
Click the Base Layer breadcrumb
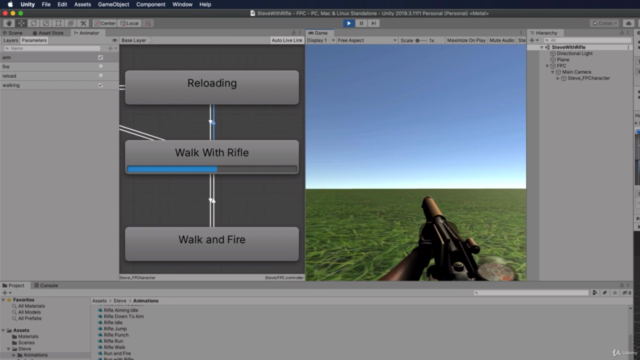click(x=133, y=40)
